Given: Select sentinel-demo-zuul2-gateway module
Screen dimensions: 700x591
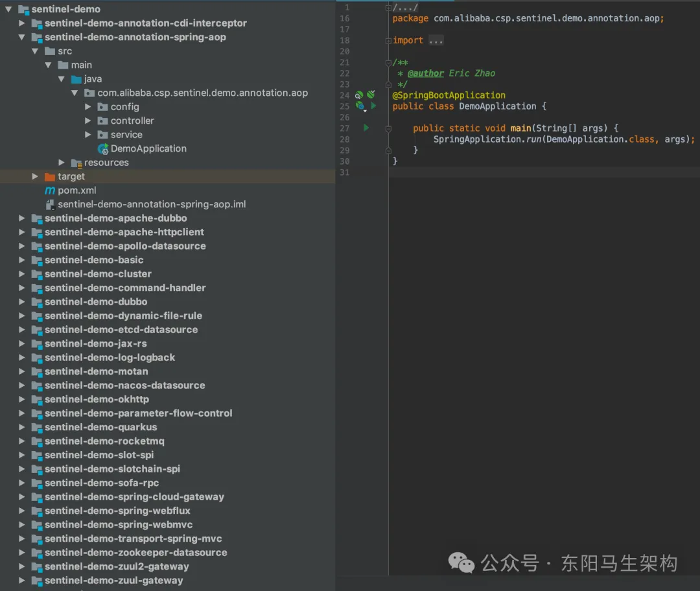Looking at the screenshot, I should point(117,566).
